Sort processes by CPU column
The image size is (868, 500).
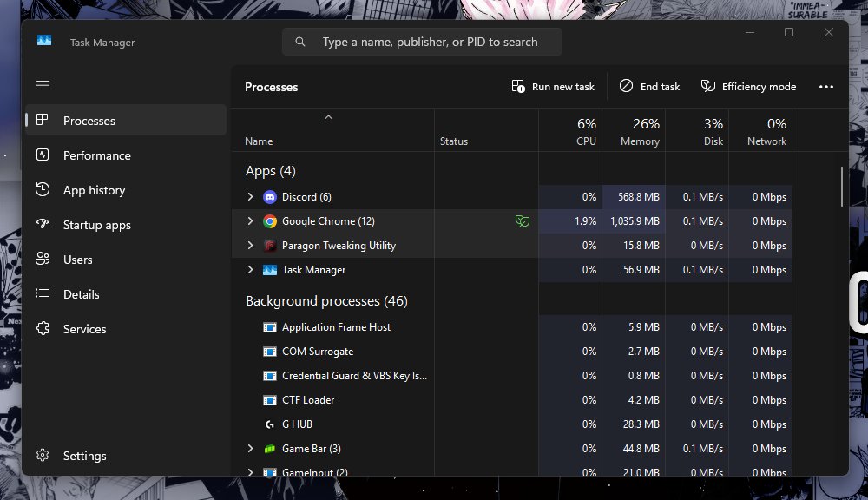pyautogui.click(x=570, y=131)
